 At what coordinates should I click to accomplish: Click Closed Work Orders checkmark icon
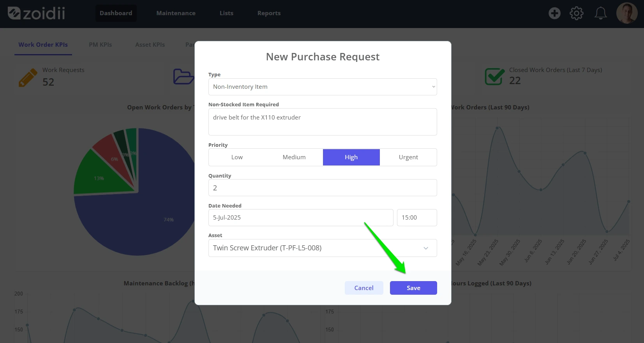(494, 76)
